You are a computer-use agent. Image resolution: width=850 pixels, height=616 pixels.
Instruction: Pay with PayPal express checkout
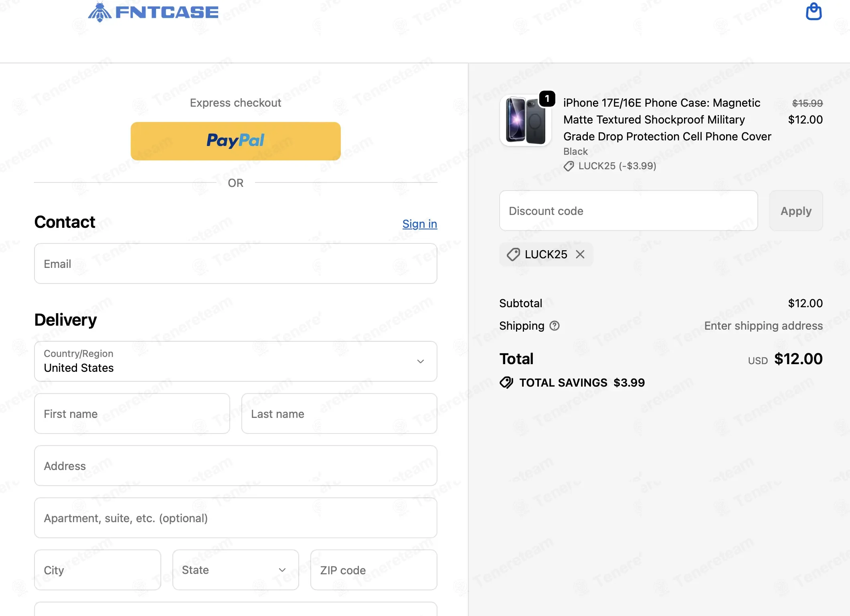(x=236, y=141)
